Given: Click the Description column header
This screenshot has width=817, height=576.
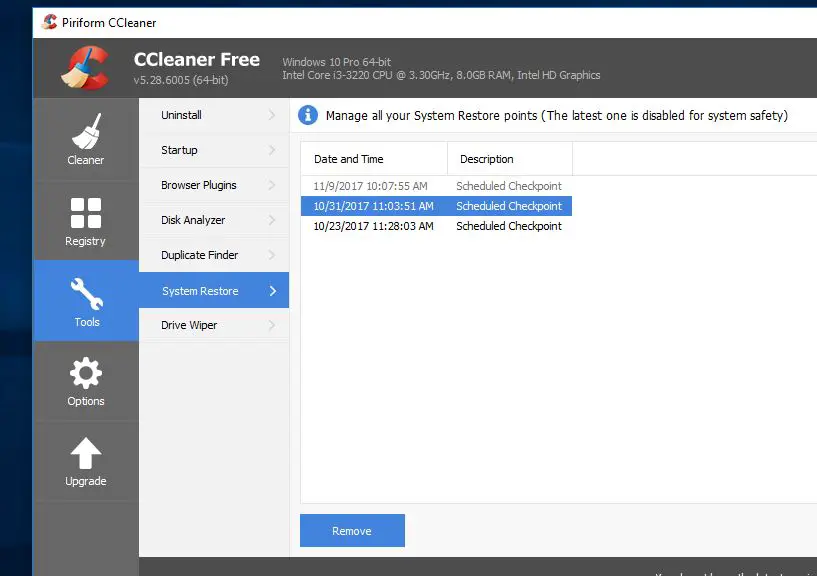Looking at the screenshot, I should 487,158.
